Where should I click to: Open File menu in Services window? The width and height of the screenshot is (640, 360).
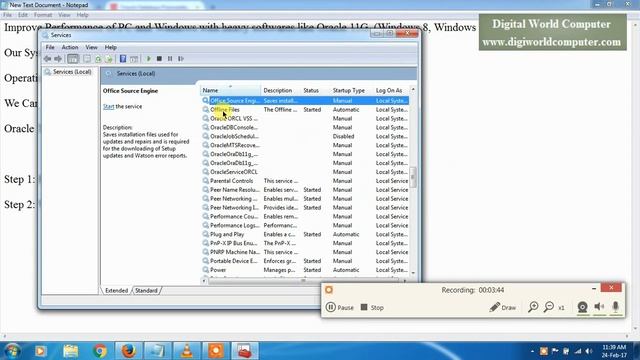click(50, 47)
